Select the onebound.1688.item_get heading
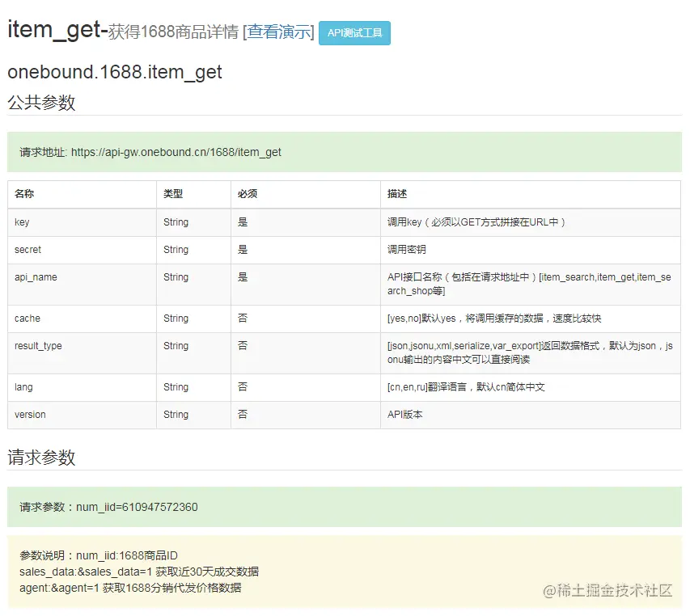Image resolution: width=690 pixels, height=616 pixels. [114, 72]
